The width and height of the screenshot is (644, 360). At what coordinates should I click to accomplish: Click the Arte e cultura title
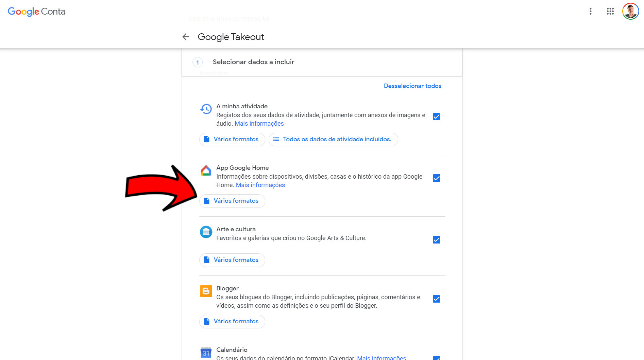pos(236,229)
